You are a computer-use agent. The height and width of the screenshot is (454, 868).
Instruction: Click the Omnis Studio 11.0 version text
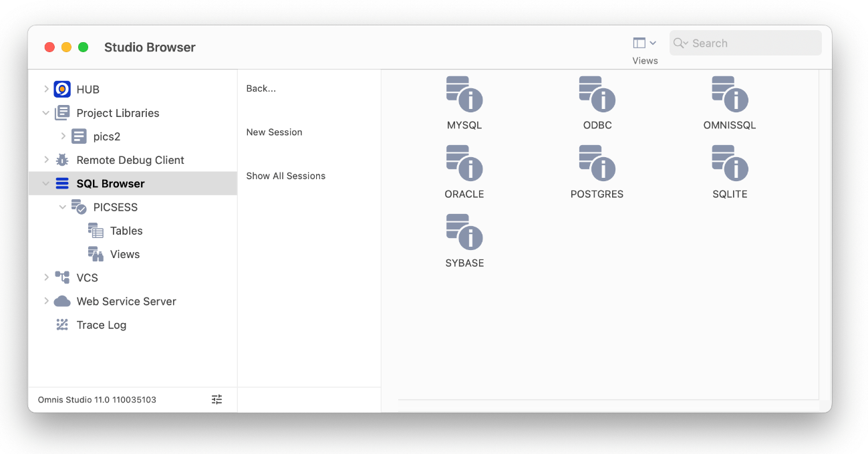[x=97, y=400]
